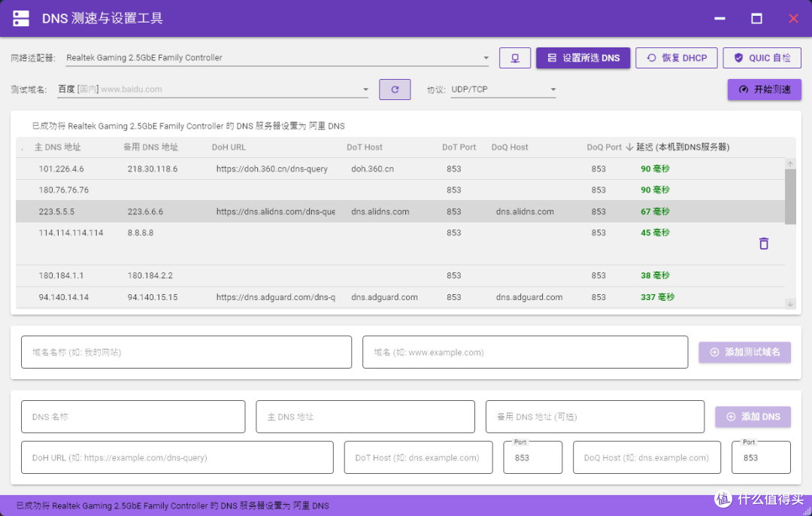Click the 38 毫秒 latency value
Screen dimensions: 812x516
(655, 275)
